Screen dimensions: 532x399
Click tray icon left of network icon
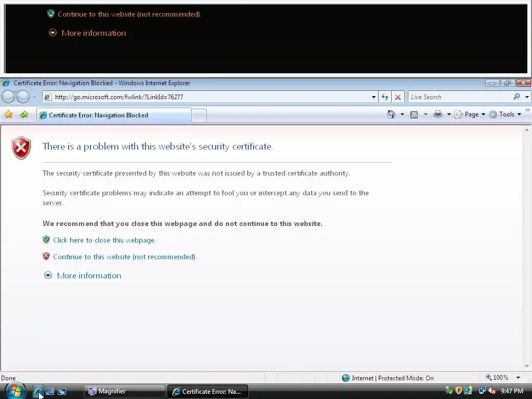(468, 391)
